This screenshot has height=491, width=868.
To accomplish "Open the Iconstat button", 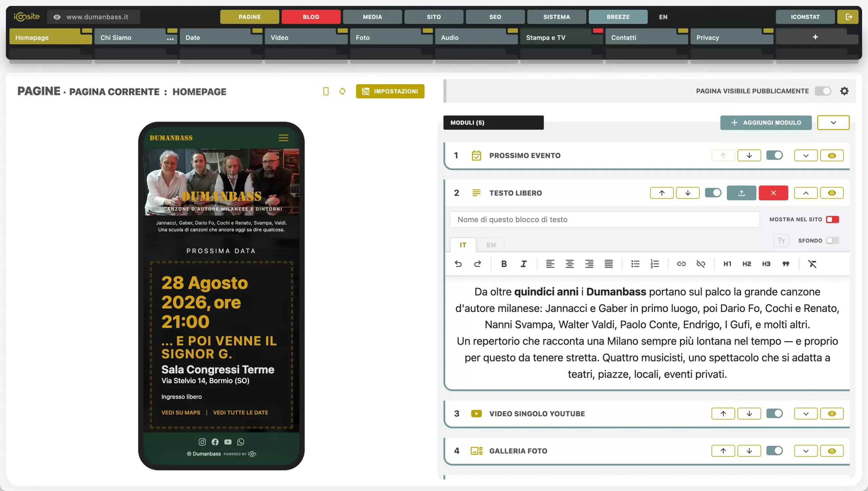I will coord(805,16).
